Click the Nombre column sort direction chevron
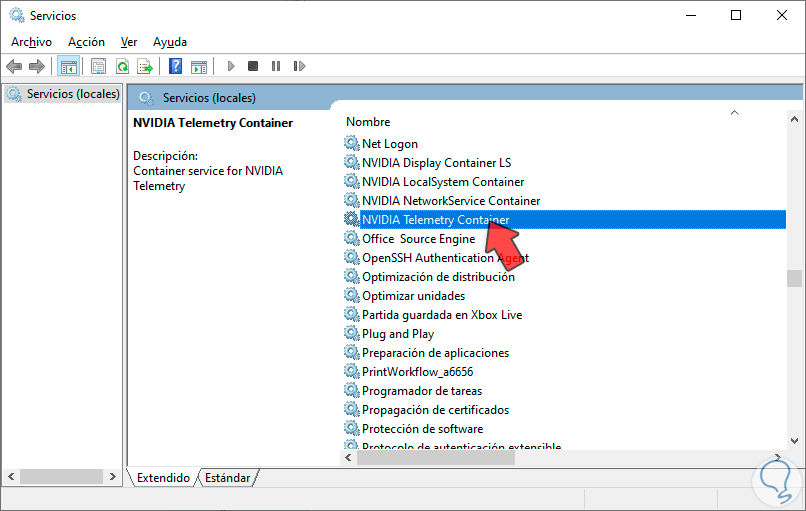 click(x=735, y=113)
